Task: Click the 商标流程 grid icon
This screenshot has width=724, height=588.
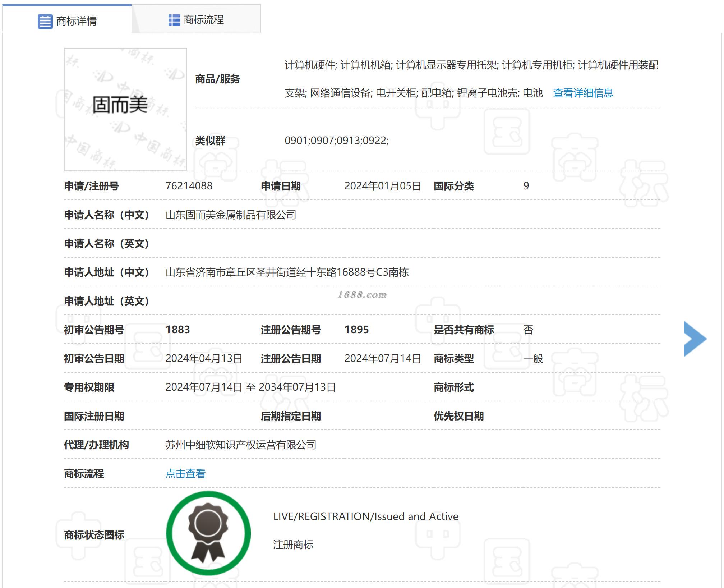Action: pyautogui.click(x=174, y=20)
